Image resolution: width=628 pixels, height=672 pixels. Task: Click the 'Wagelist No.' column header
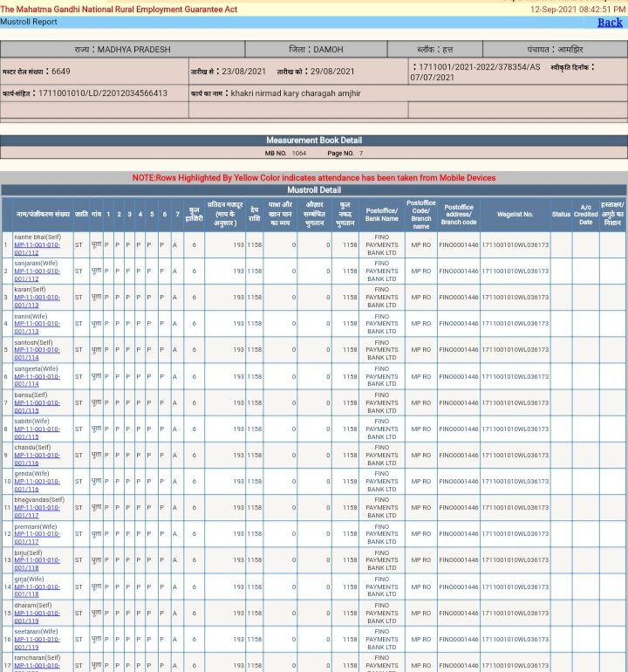click(515, 215)
